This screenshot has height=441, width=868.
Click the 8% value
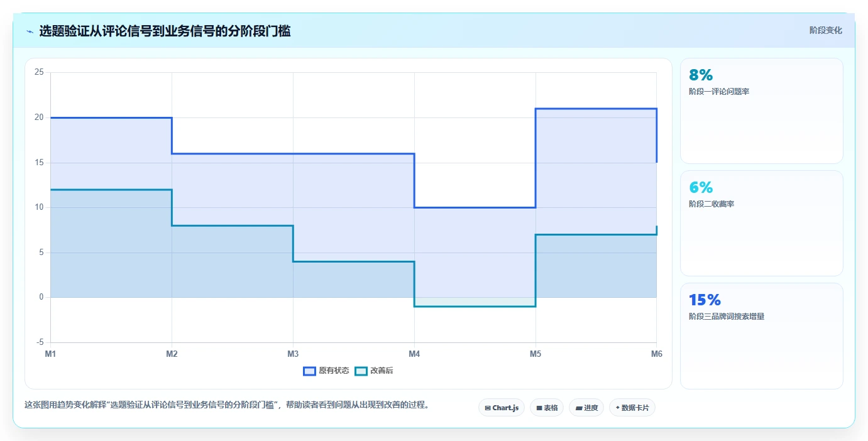click(701, 75)
